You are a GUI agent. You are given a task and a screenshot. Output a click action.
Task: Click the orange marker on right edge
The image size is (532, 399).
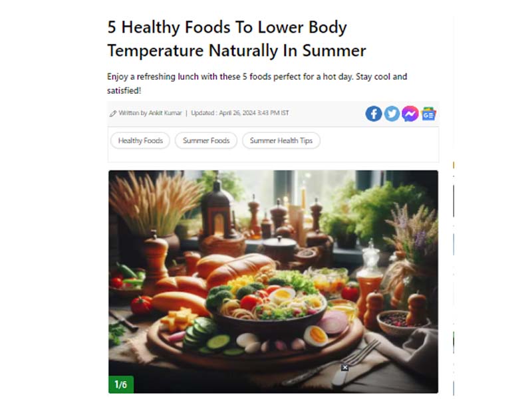click(x=454, y=165)
